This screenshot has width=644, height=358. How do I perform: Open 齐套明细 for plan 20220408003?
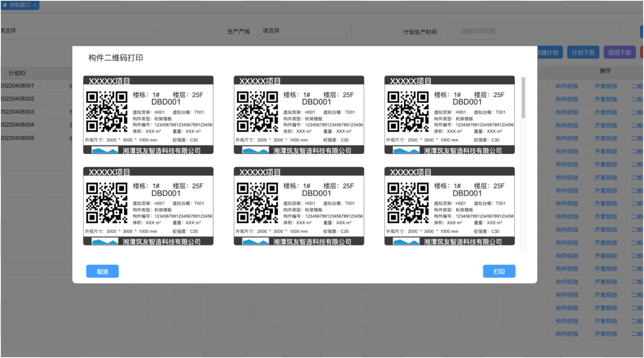pos(606,112)
